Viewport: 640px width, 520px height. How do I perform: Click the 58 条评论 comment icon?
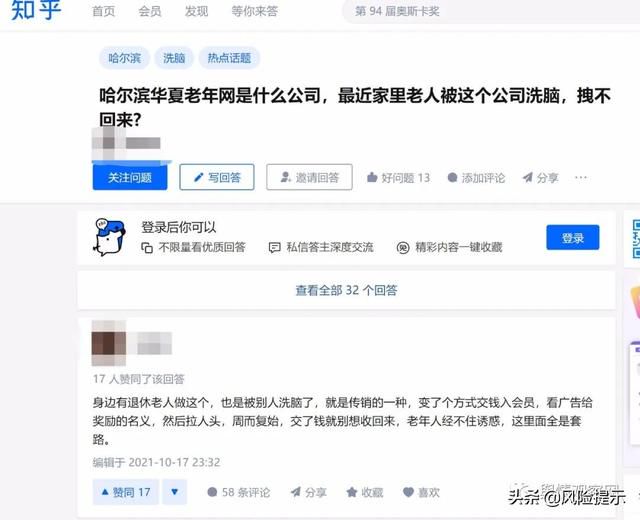(212, 492)
